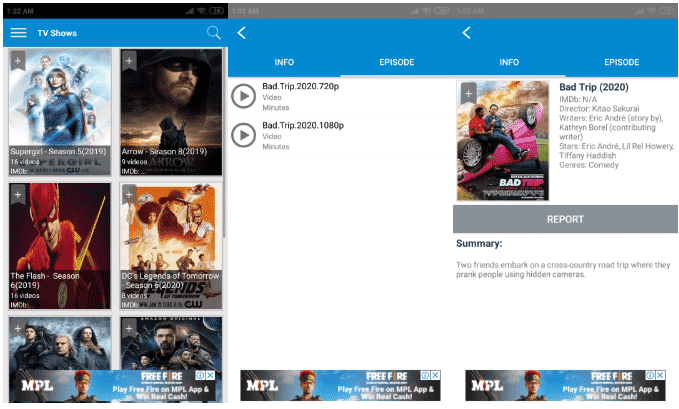
Task: Open ad info icon on info screen banner
Action: pos(650,375)
